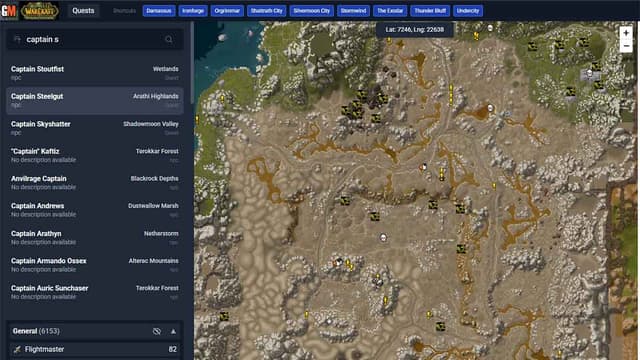Select the Captain Auric Sunchaser result
This screenshot has height=360, width=640.
pyautogui.click(x=94, y=292)
